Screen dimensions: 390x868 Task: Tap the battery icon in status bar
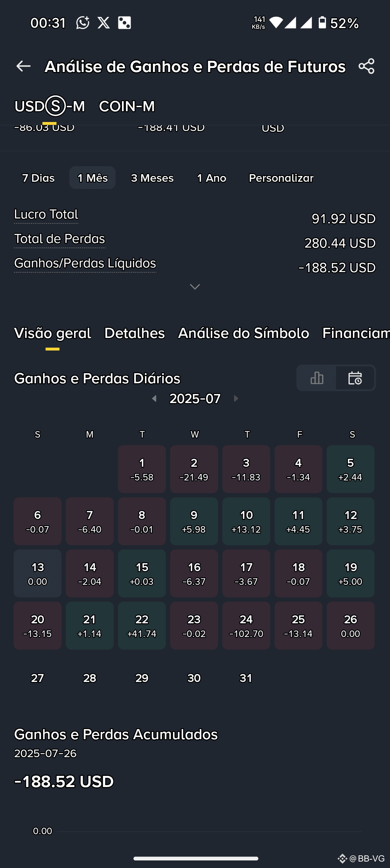point(322,23)
